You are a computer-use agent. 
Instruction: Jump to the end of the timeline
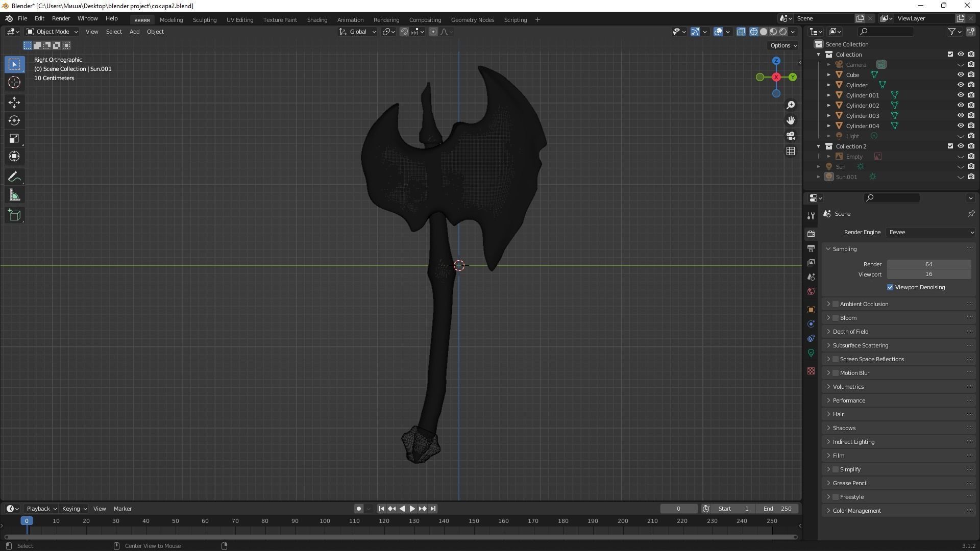pyautogui.click(x=432, y=509)
